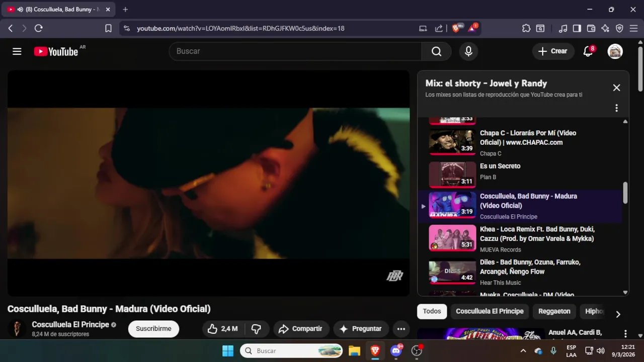The height and width of the screenshot is (362, 644).
Task: Bookmark this page in Brave
Action: [108, 29]
